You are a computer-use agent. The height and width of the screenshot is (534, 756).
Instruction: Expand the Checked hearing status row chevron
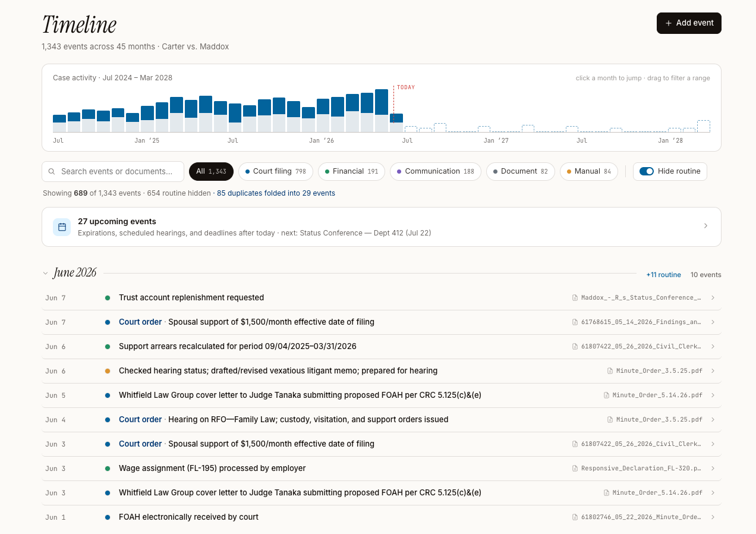click(x=713, y=370)
